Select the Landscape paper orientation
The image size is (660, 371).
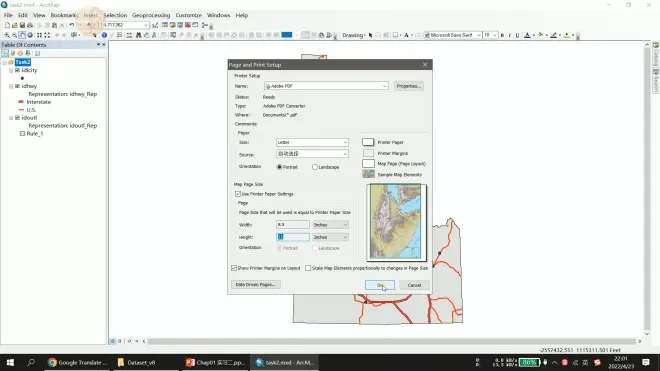(315, 167)
